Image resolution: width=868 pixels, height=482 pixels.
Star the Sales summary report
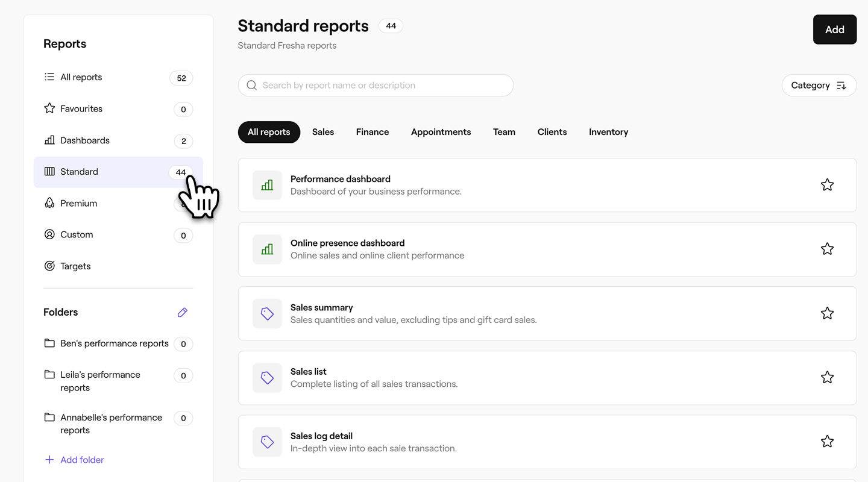(x=827, y=313)
